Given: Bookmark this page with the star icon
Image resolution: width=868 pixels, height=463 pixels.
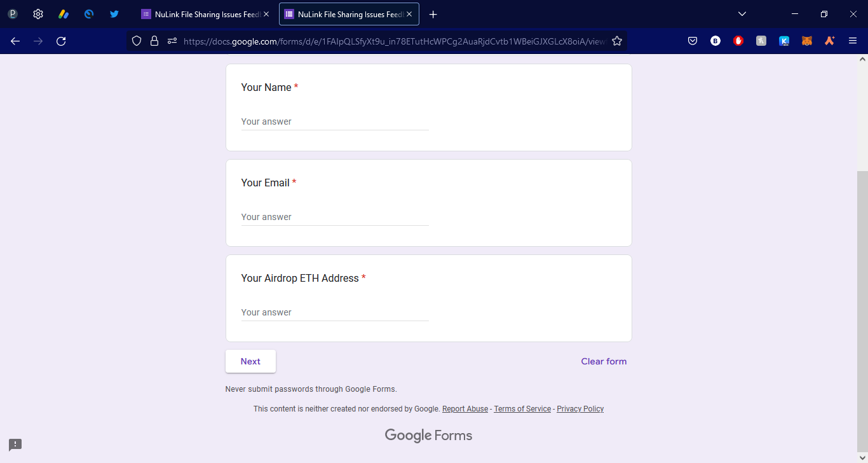Looking at the screenshot, I should [616, 41].
